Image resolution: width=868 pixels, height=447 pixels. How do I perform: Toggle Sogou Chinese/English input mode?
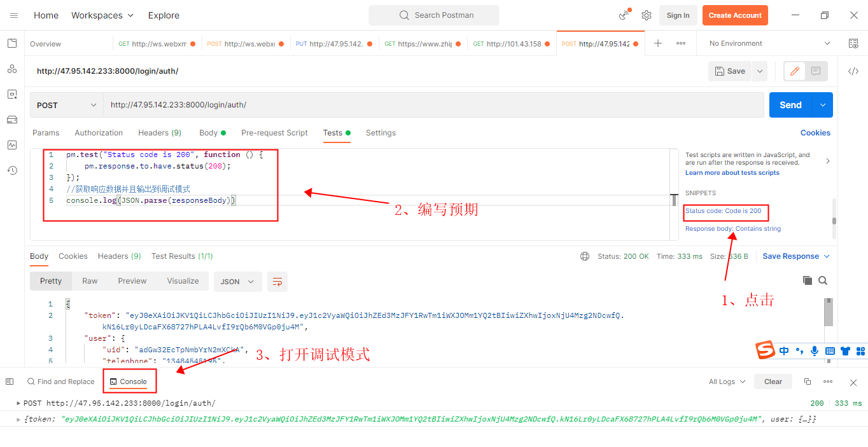click(x=784, y=351)
